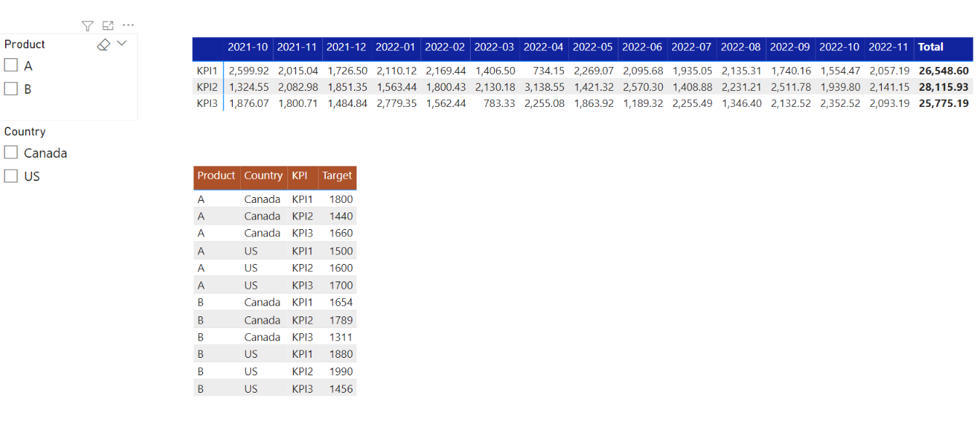
Task: Sort targets table by Country header
Action: click(263, 176)
